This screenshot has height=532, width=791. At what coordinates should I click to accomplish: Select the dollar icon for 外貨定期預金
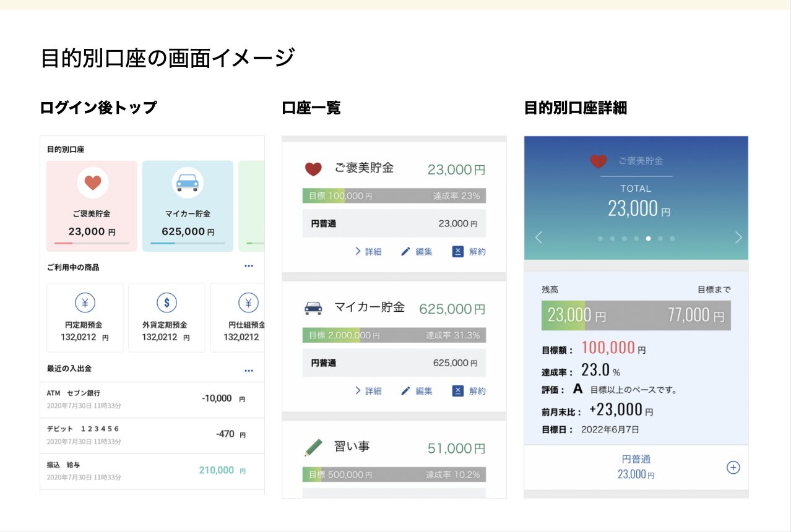[166, 303]
